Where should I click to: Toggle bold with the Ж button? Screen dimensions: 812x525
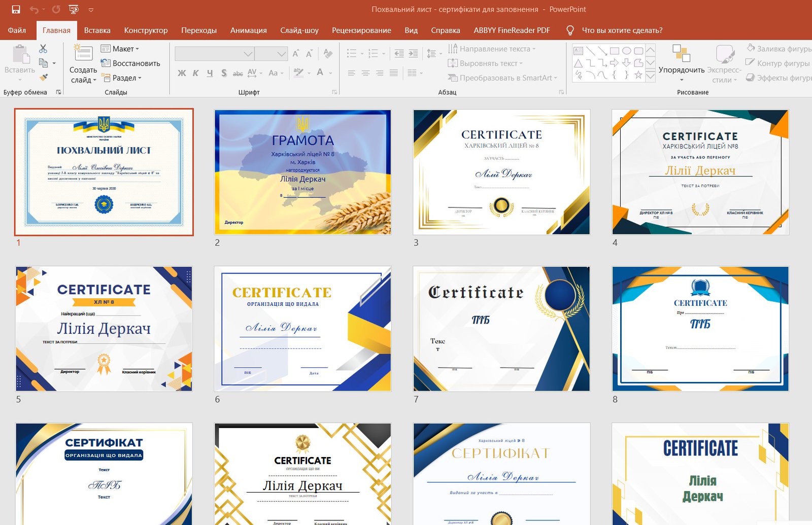point(182,73)
